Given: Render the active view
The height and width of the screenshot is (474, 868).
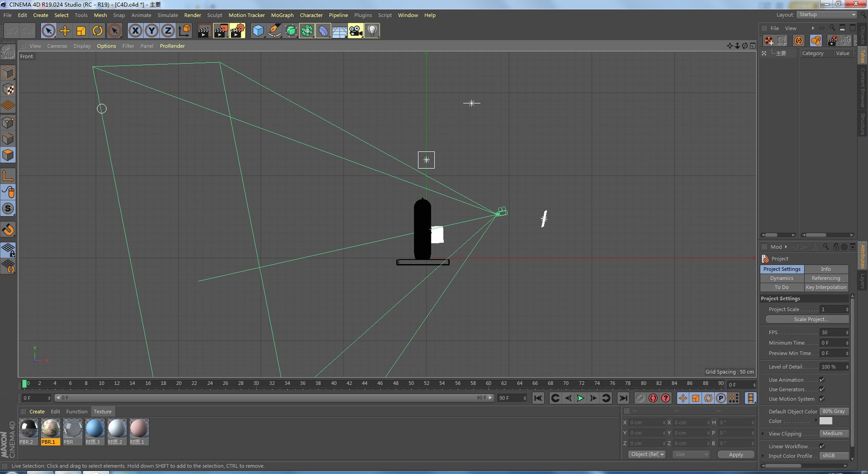Looking at the screenshot, I should [x=204, y=31].
